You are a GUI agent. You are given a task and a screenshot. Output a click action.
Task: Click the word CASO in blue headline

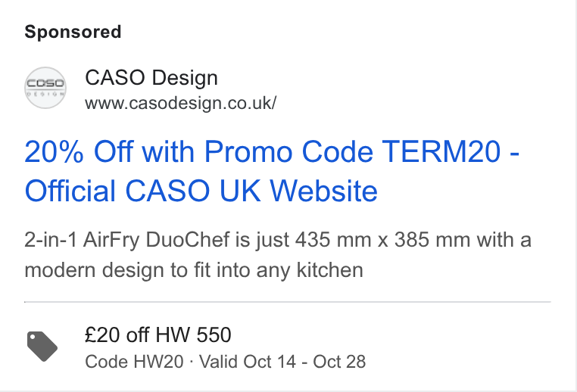click(x=167, y=191)
